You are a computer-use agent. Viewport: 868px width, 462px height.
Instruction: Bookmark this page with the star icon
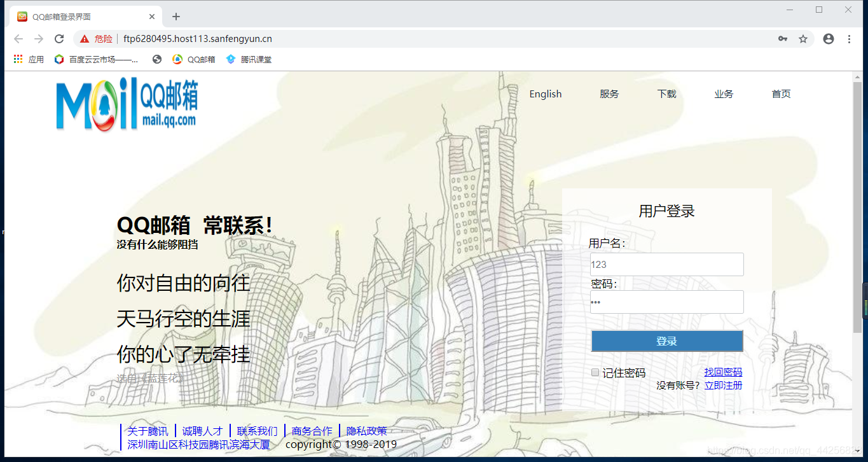803,39
